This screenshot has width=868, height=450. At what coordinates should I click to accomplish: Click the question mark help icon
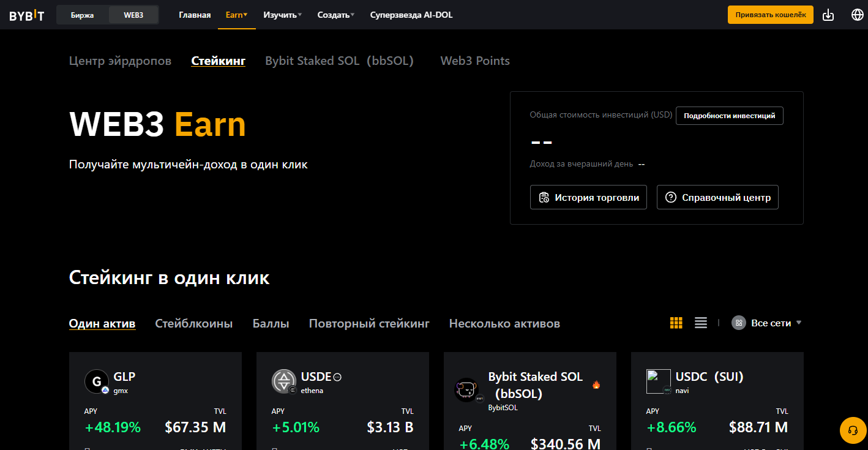click(671, 197)
